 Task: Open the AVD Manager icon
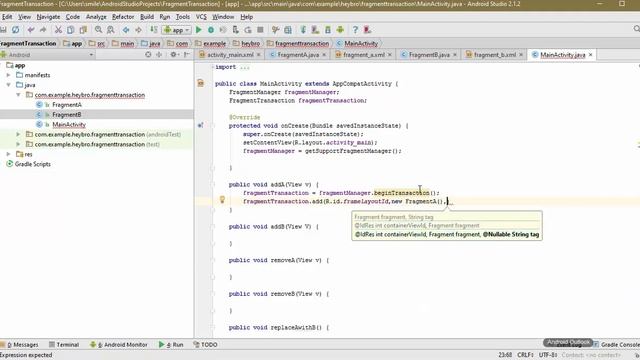(x=316, y=30)
